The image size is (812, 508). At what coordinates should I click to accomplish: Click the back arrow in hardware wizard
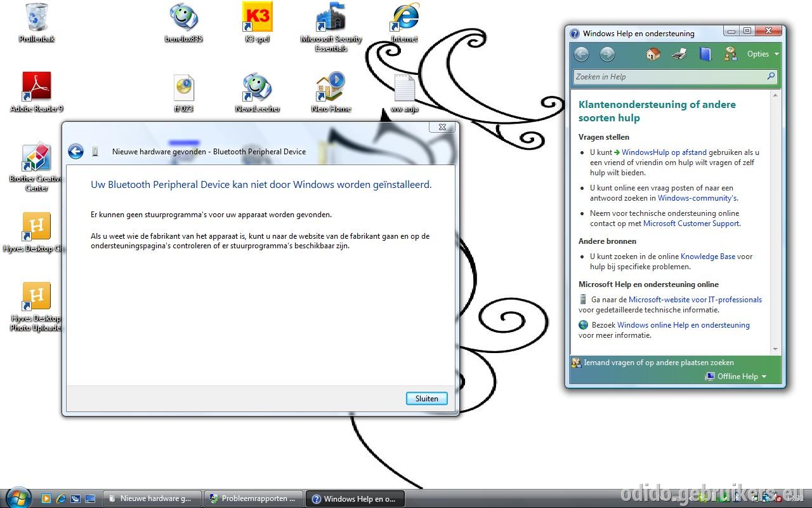75,151
